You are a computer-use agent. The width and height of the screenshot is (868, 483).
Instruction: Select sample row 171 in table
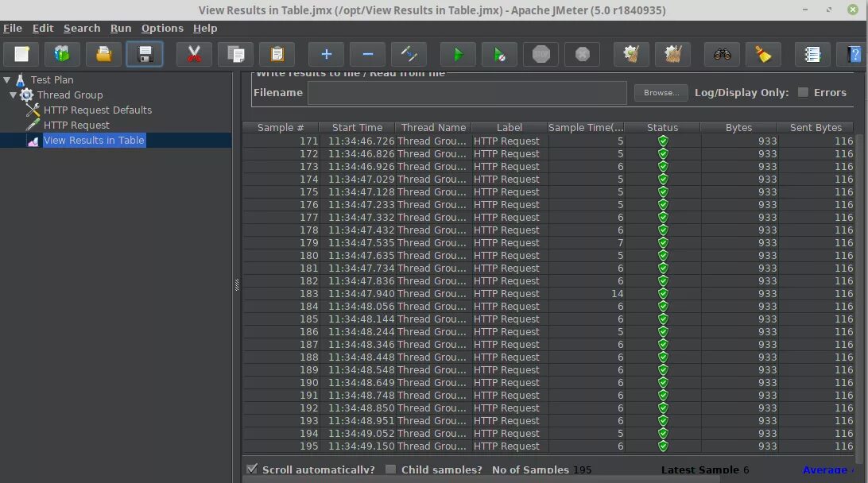[x=549, y=141]
